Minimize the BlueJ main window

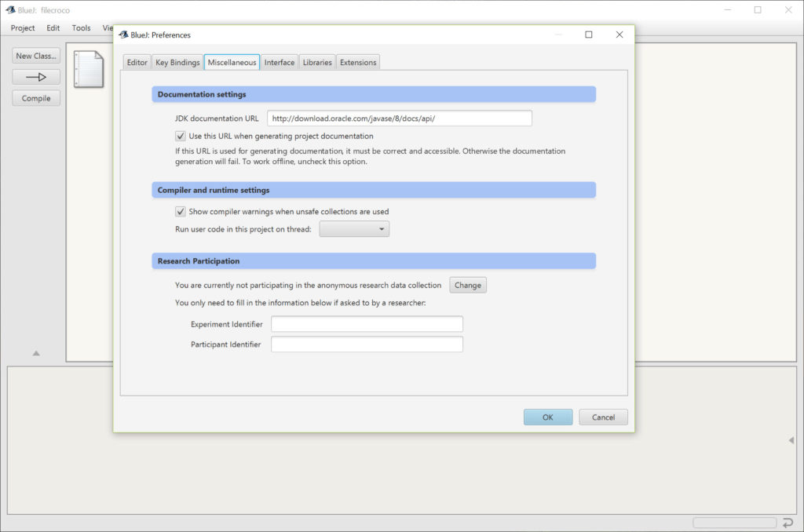pyautogui.click(x=728, y=9)
